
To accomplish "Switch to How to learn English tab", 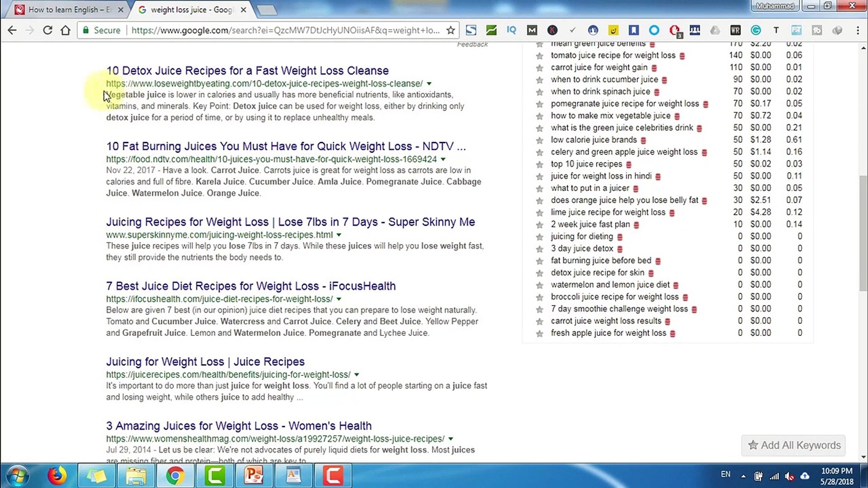I will [x=68, y=9].
